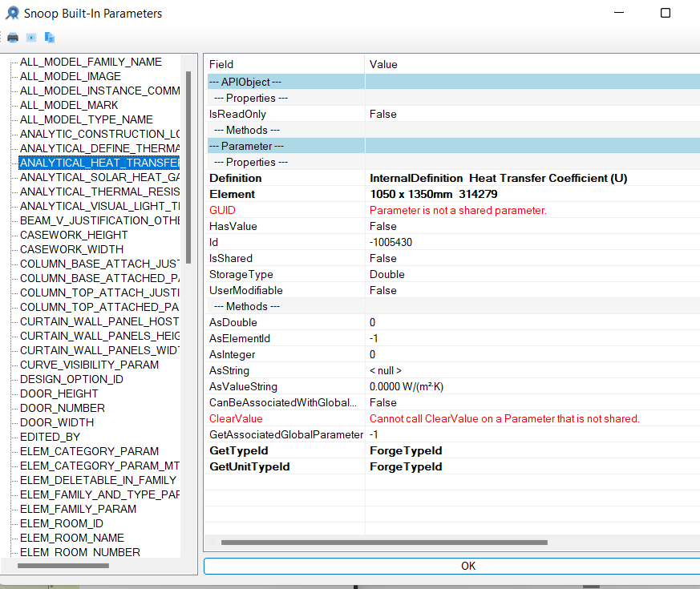This screenshot has width=700, height=589.
Task: Click OK to close the dialog
Action: (451, 566)
